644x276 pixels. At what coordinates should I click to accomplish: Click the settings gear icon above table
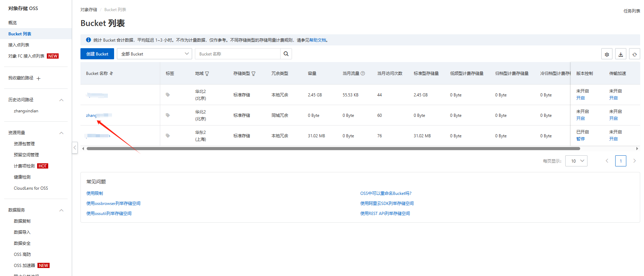point(607,54)
